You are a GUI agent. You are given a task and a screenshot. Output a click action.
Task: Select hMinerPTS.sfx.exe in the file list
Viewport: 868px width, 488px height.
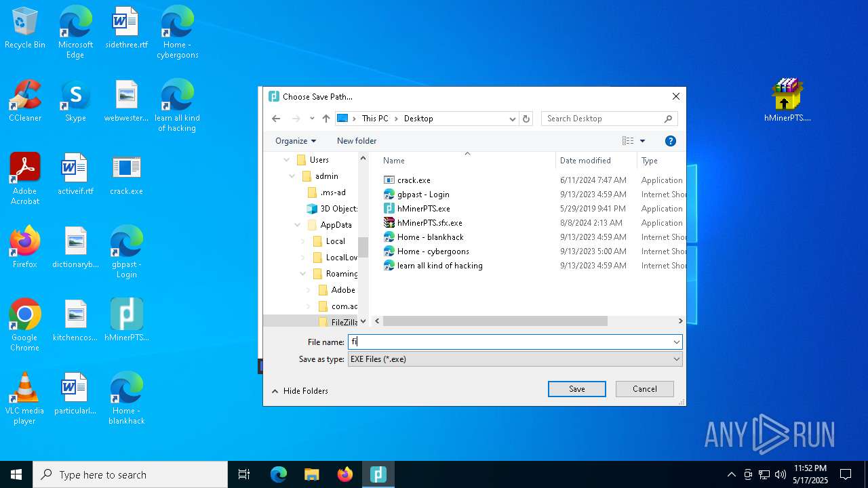(x=429, y=223)
